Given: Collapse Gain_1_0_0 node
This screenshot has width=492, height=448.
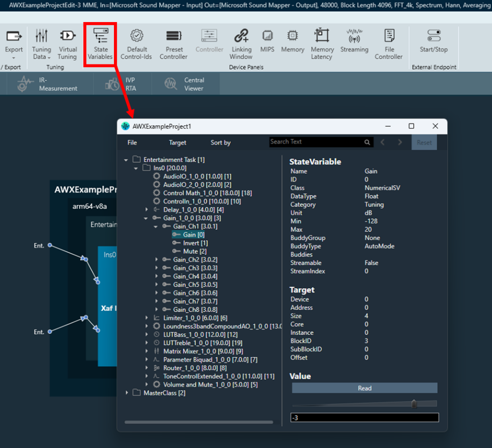Looking at the screenshot, I should [x=146, y=218].
